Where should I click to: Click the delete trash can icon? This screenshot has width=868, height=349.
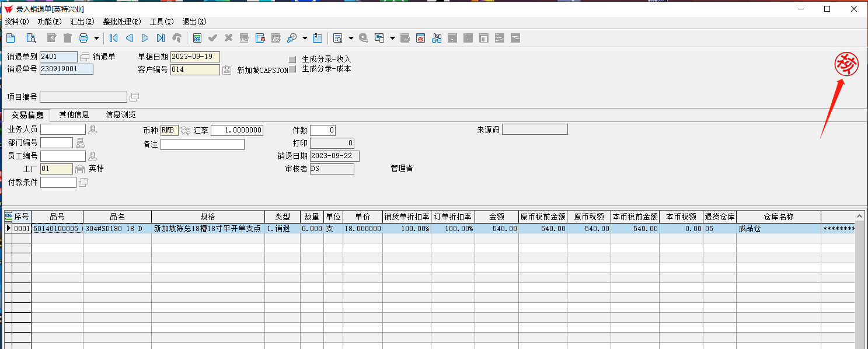(68, 39)
